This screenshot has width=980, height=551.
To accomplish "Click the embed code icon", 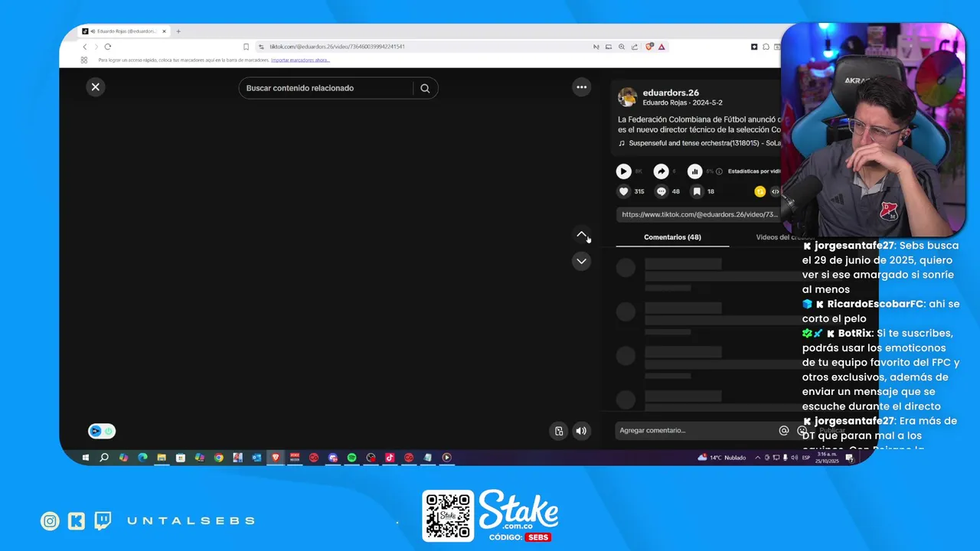I will pos(775,191).
